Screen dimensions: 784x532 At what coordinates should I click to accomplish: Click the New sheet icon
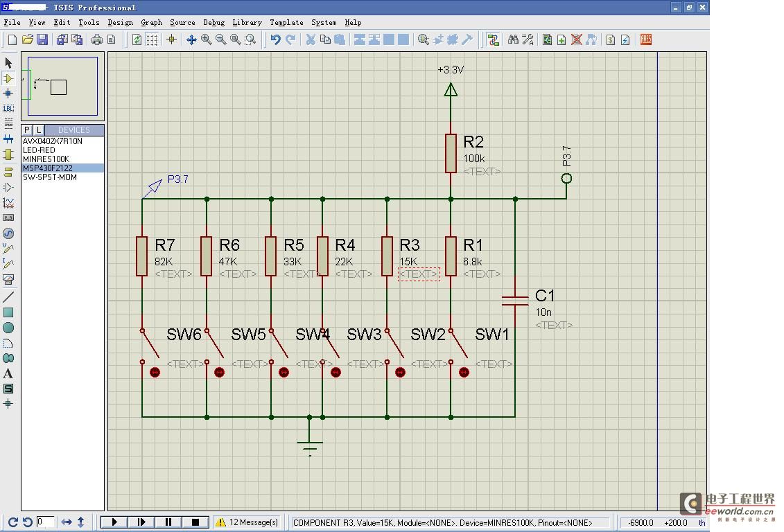561,39
